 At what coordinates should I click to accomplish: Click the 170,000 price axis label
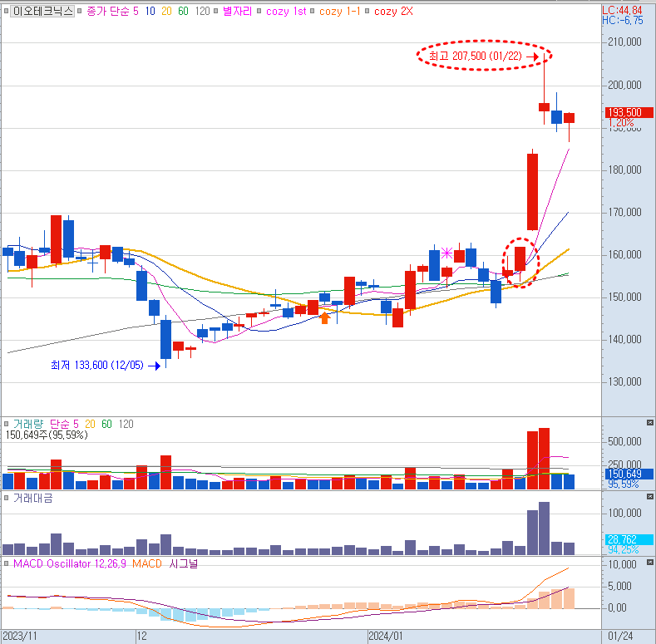[x=624, y=213]
